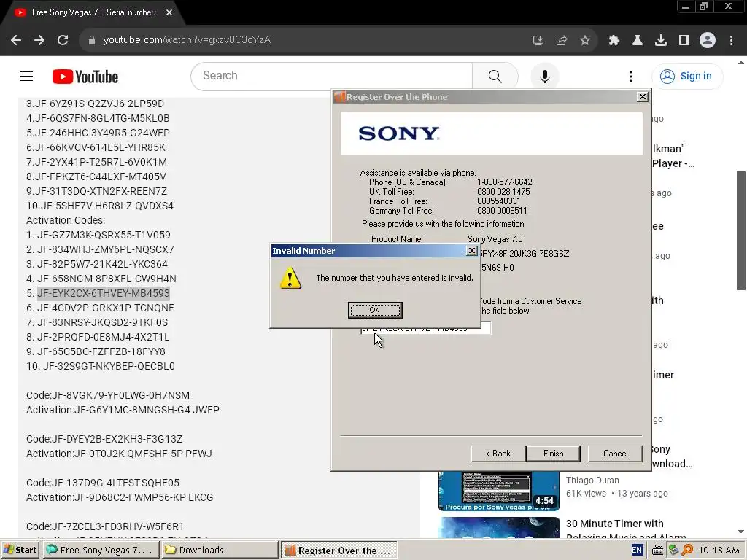Open the YouTube hamburger guide menu
Image resolution: width=747 pixels, height=560 pixels.
(x=26, y=76)
